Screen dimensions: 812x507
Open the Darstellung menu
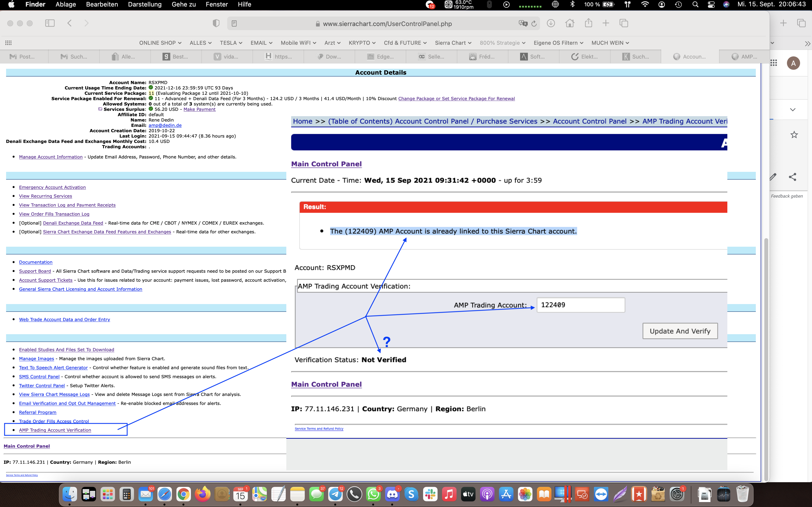coord(144,4)
